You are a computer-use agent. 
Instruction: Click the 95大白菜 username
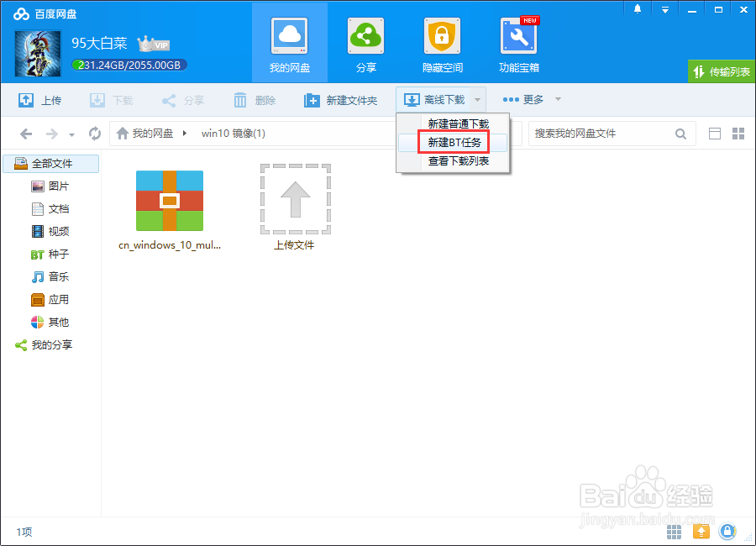point(99,44)
